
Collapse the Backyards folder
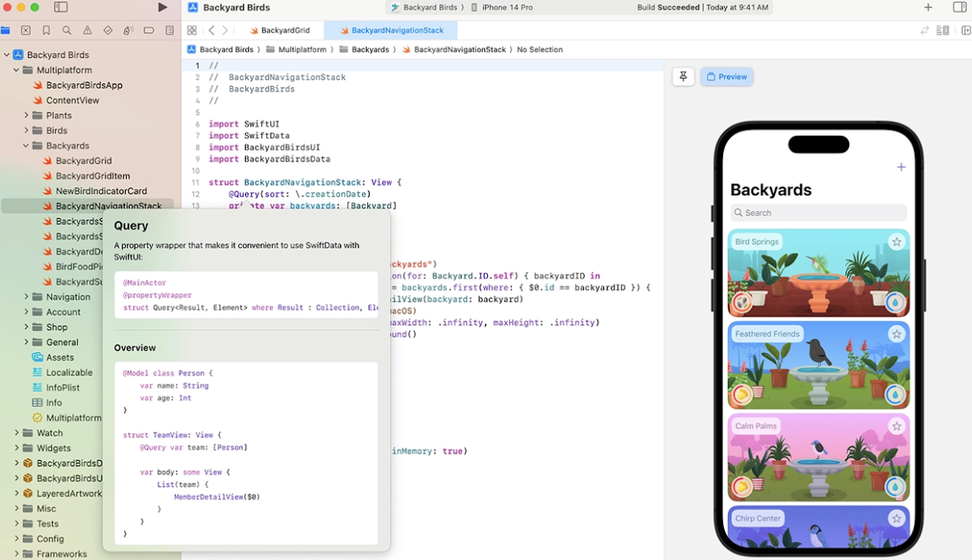pos(26,146)
